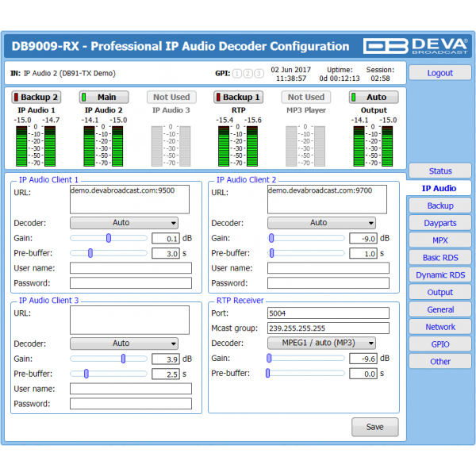Viewport: 476px width, 476px height.
Task: Click RTP Receiver gain value field -9.6
Action: [363, 359]
